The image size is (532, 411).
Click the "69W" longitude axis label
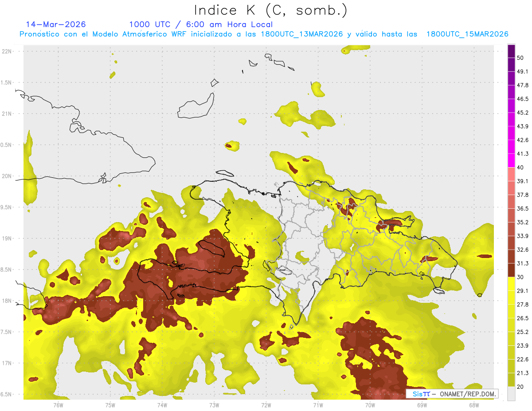point(422,405)
